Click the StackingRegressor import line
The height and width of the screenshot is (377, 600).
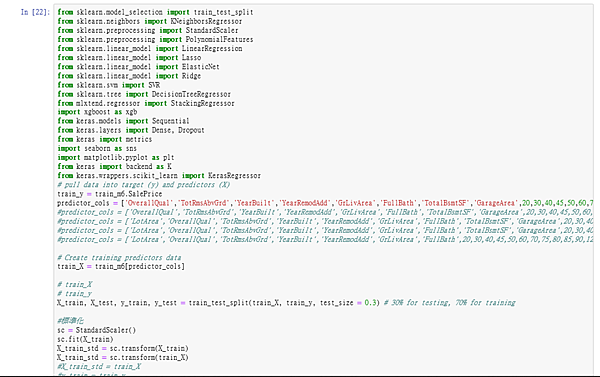point(146,103)
